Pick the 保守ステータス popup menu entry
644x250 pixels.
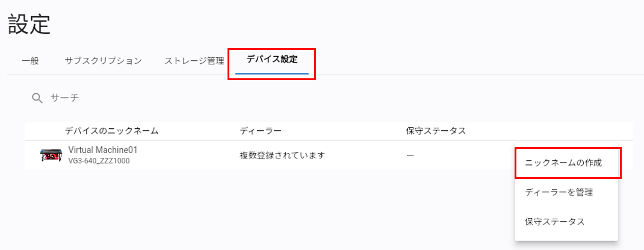[555, 221]
